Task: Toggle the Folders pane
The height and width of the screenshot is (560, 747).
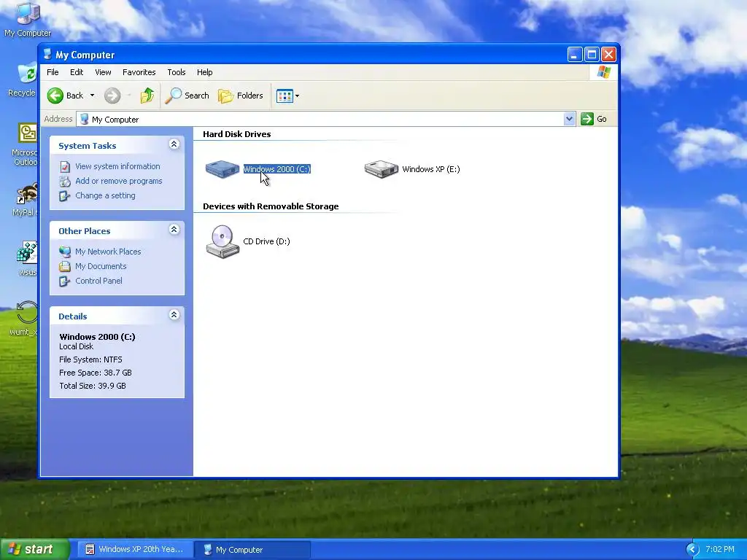Action: click(241, 96)
